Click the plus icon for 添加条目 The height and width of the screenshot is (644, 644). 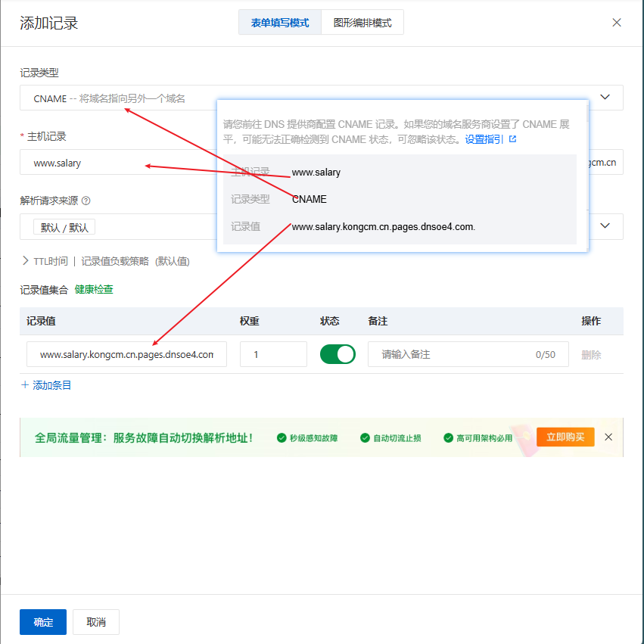pyautogui.click(x=25, y=385)
